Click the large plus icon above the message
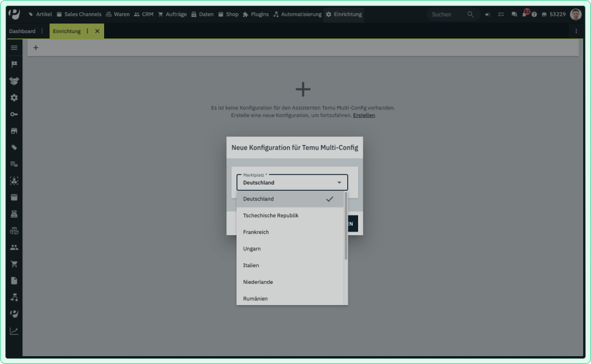Screen dimensions: 591x364 click(303, 89)
